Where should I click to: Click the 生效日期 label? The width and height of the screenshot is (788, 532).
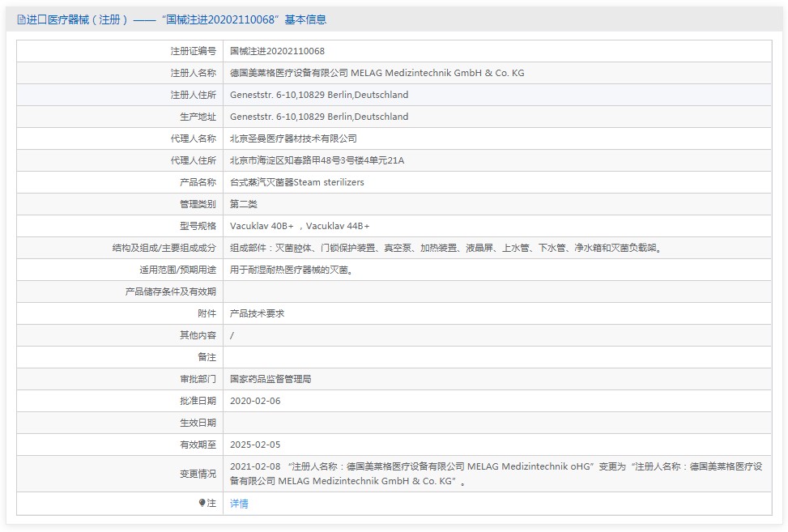(x=198, y=423)
